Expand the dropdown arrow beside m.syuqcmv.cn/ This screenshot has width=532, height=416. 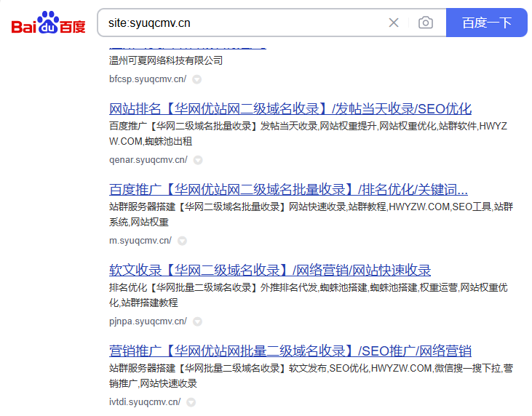pos(182,241)
